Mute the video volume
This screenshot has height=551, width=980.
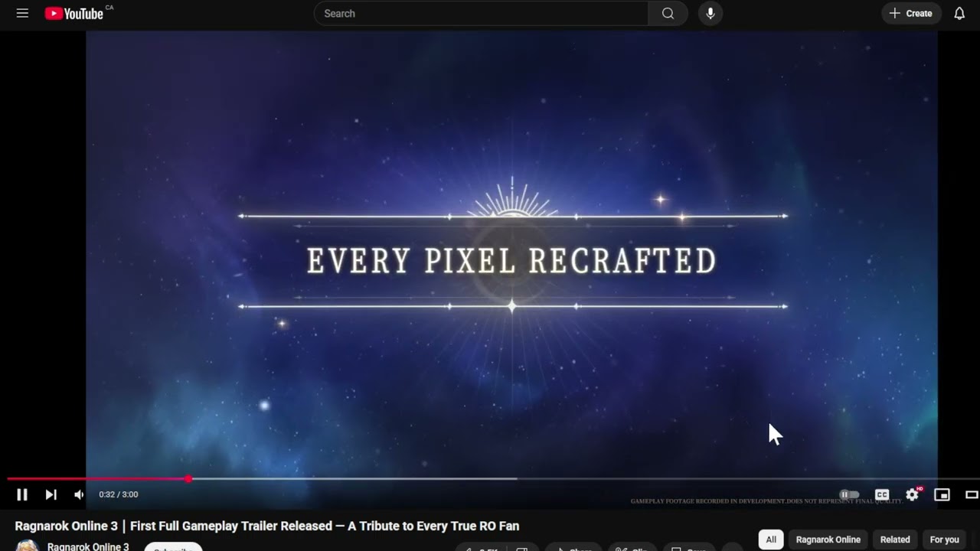79,494
